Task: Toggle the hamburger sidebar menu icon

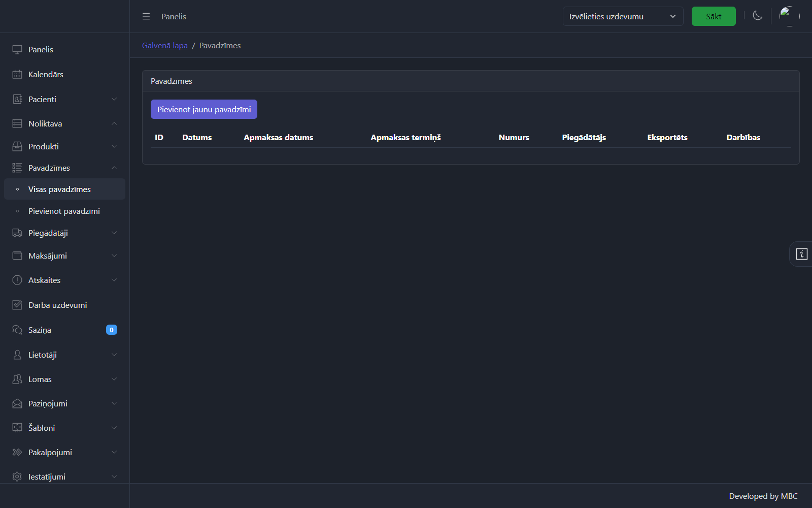Action: coord(146,16)
